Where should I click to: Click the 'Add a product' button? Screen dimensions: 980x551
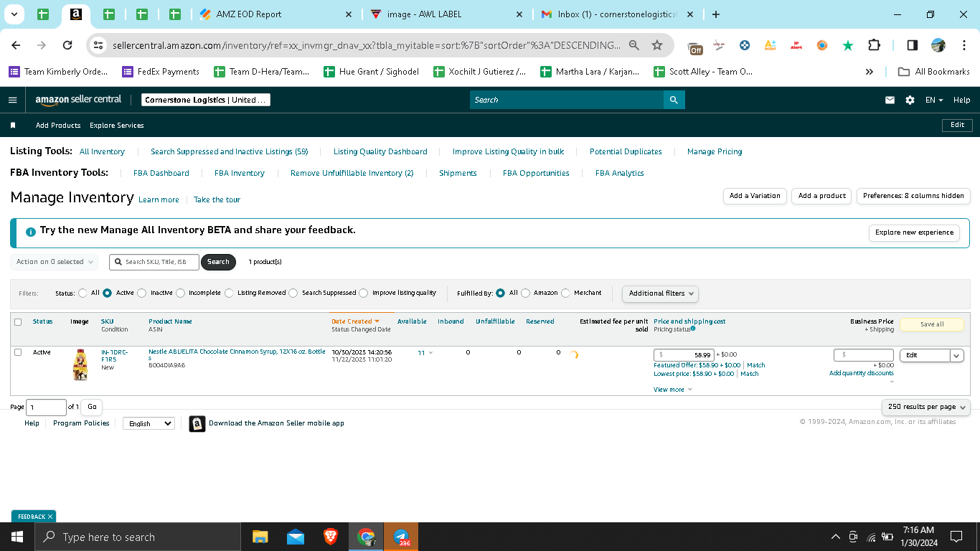point(822,196)
